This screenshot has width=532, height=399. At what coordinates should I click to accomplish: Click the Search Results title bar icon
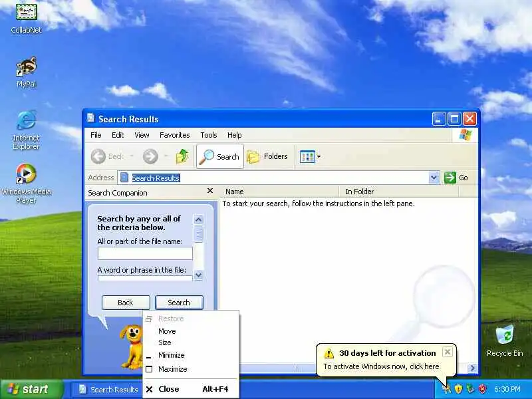pyautogui.click(x=90, y=118)
